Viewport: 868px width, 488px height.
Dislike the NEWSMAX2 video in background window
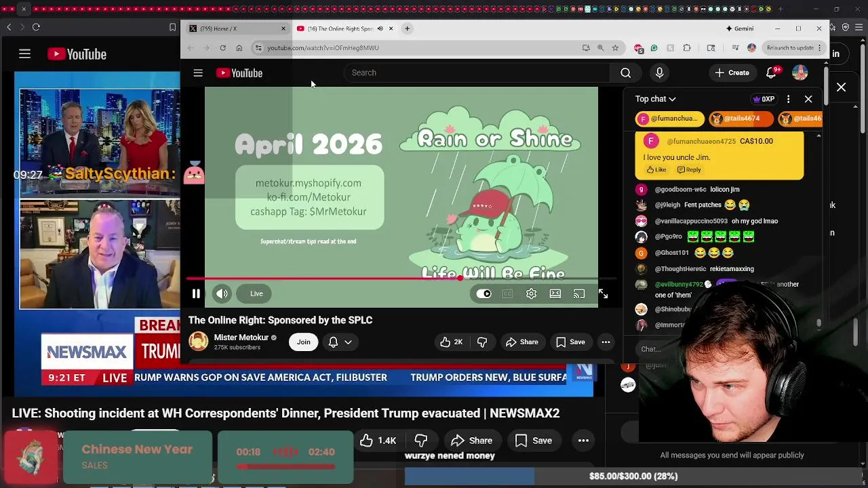point(421,441)
